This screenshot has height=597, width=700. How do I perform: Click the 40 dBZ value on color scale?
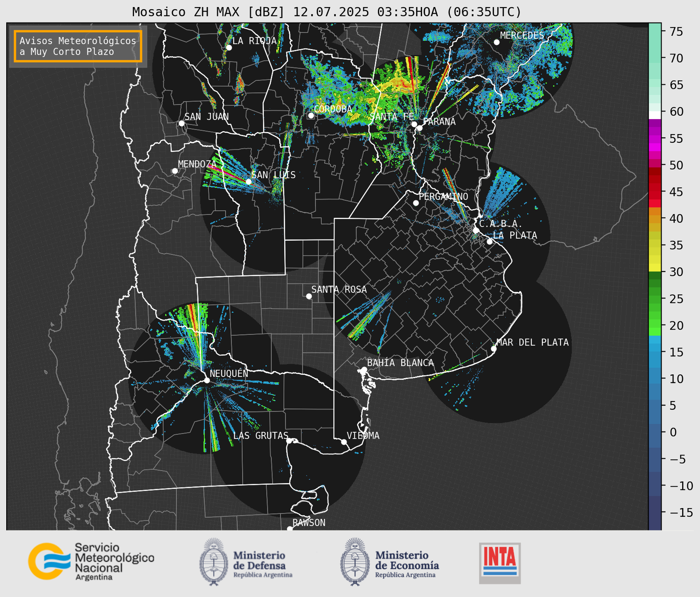677,219
